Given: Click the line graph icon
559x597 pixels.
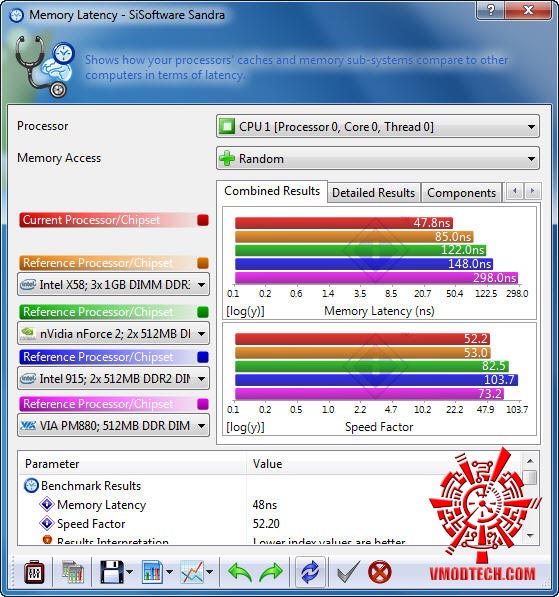Looking at the screenshot, I should click(x=192, y=572).
